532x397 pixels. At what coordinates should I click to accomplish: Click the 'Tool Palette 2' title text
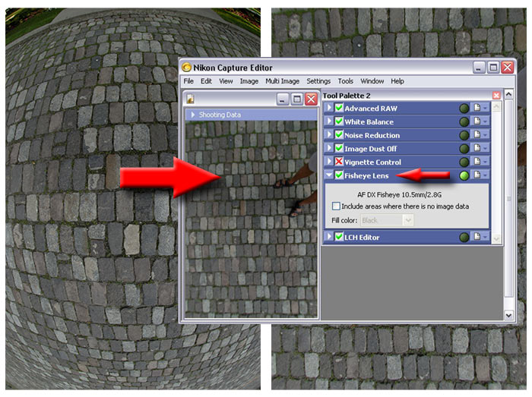click(x=347, y=96)
